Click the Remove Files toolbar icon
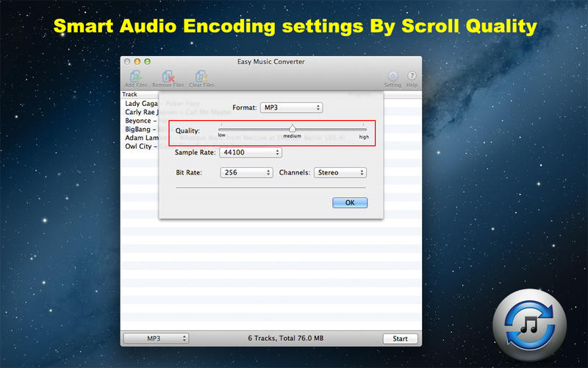 168,77
